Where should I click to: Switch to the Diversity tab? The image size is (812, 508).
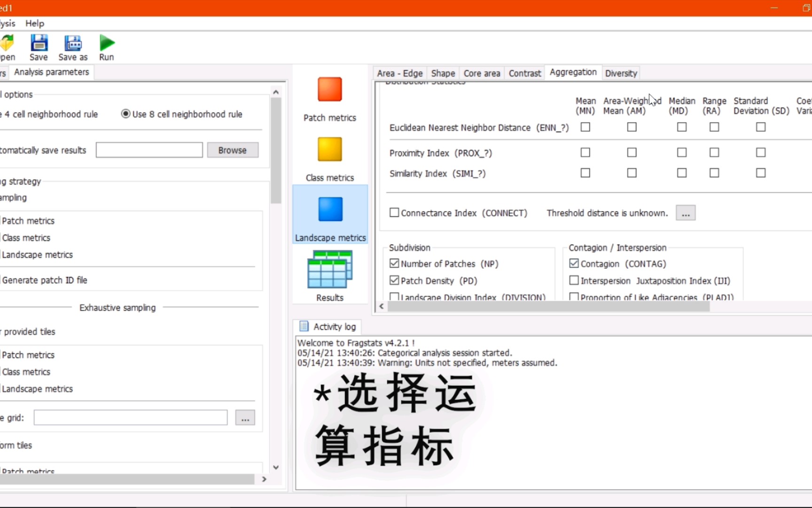coord(621,73)
